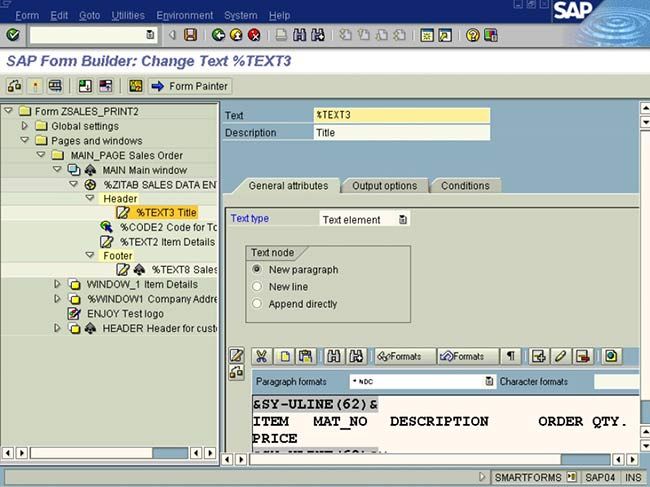The width and height of the screenshot is (650, 487).
Task: Click the Find and Replace icon in the editor toolbar
Action: (356, 356)
